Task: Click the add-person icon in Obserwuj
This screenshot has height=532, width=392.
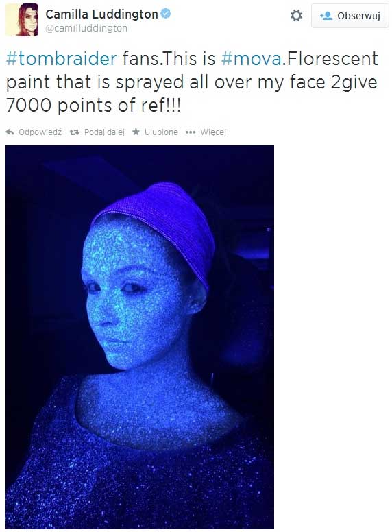Action: coord(326,16)
